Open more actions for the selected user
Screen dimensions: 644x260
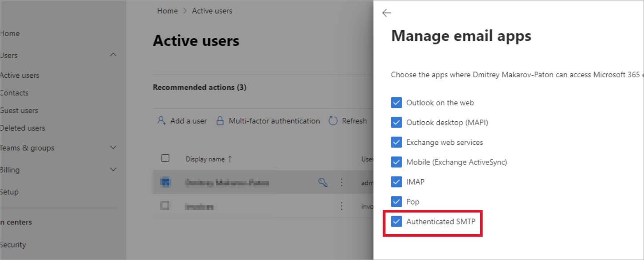click(341, 182)
